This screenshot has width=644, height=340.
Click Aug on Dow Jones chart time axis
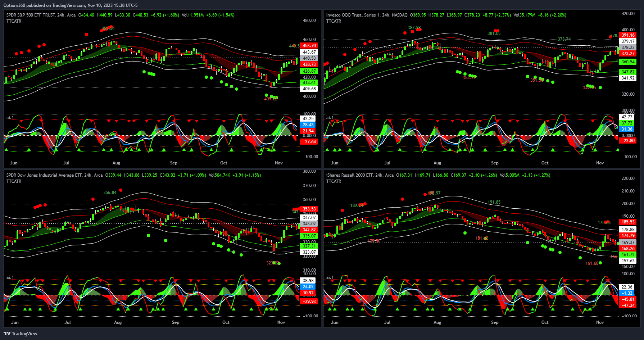[118, 322]
